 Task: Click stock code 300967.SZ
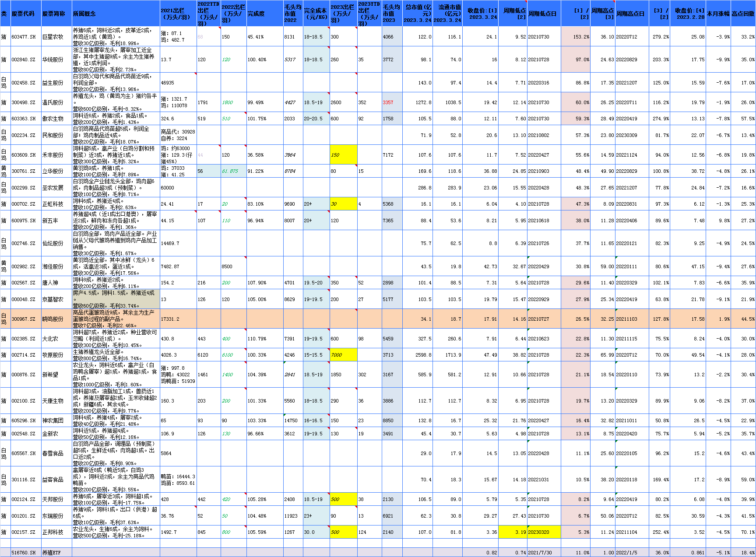[x=26, y=319]
